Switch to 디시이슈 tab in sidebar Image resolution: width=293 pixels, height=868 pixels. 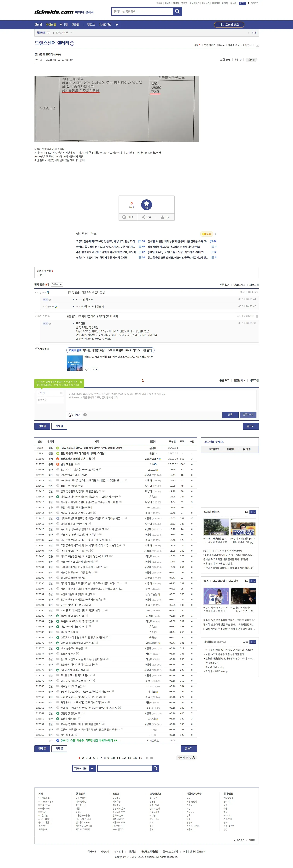coord(233,581)
